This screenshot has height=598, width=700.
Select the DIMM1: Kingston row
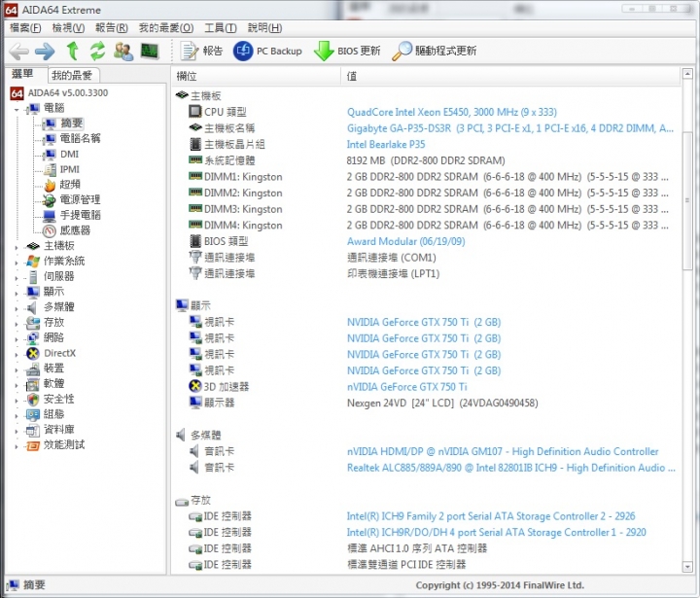(x=428, y=177)
